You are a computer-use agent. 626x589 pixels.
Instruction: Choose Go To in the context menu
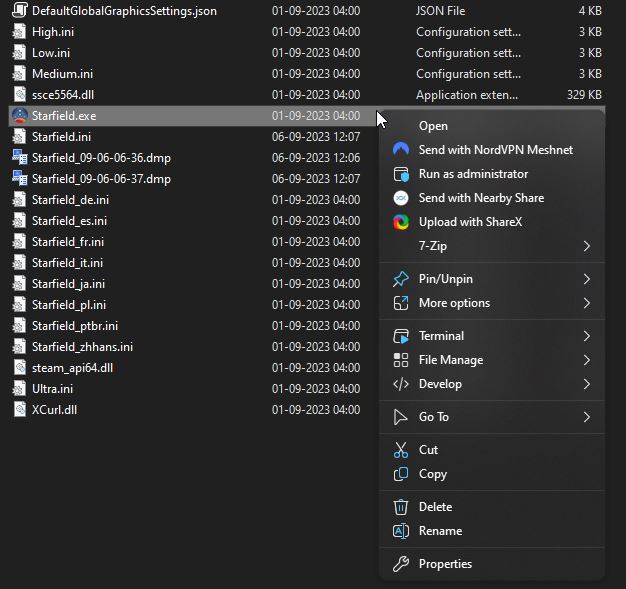tap(491, 417)
